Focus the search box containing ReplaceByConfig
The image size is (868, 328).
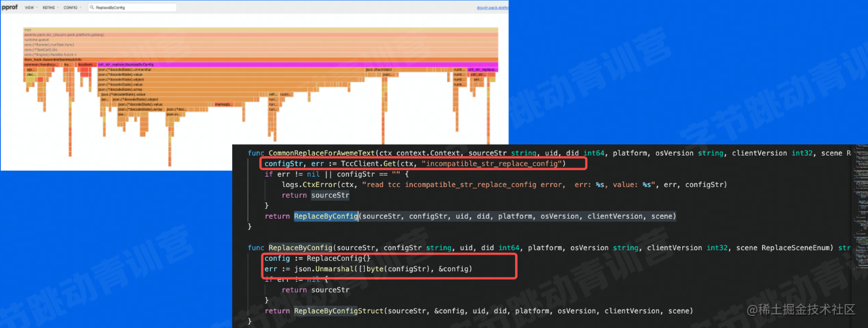[132, 7]
